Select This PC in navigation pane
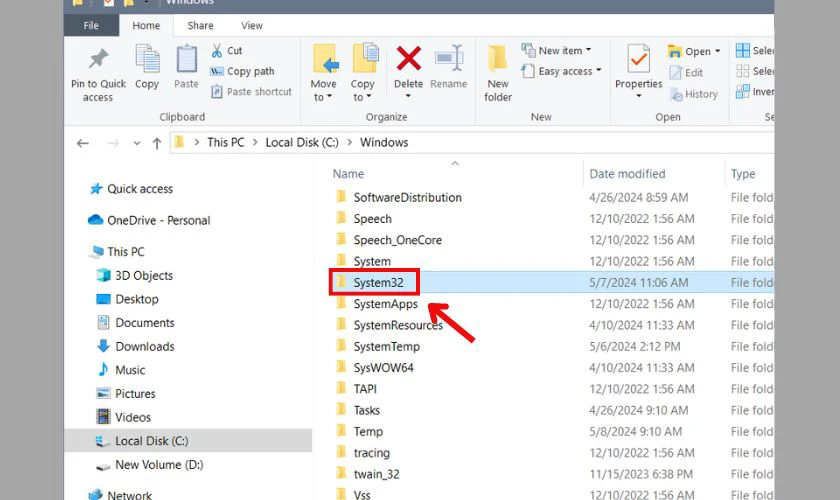 (x=118, y=252)
